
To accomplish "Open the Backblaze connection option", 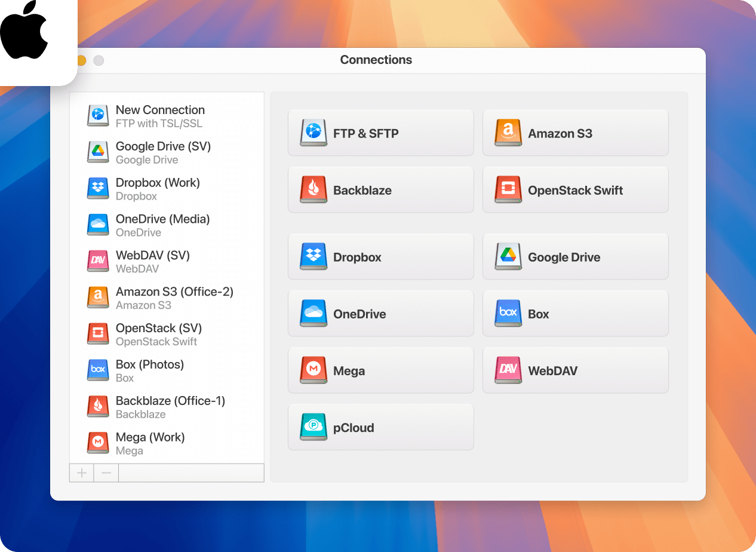I will pyautogui.click(x=380, y=189).
